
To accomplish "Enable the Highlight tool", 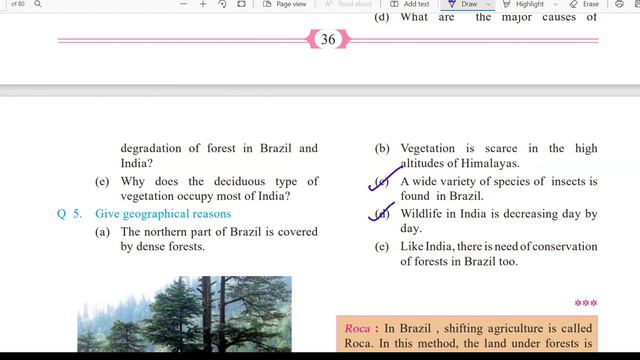I will tap(524, 4).
